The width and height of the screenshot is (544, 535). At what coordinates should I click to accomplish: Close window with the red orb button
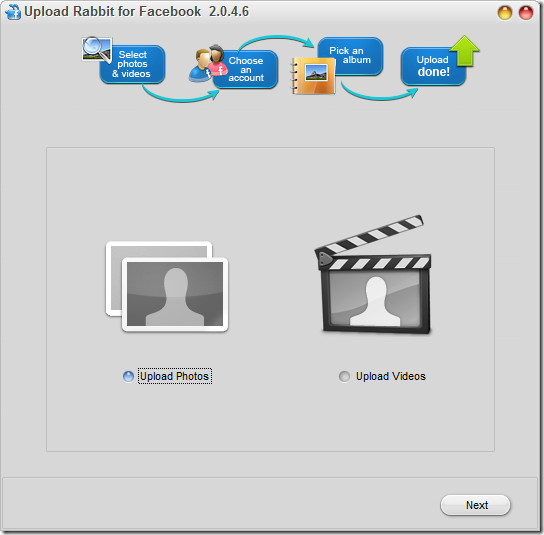pos(526,13)
